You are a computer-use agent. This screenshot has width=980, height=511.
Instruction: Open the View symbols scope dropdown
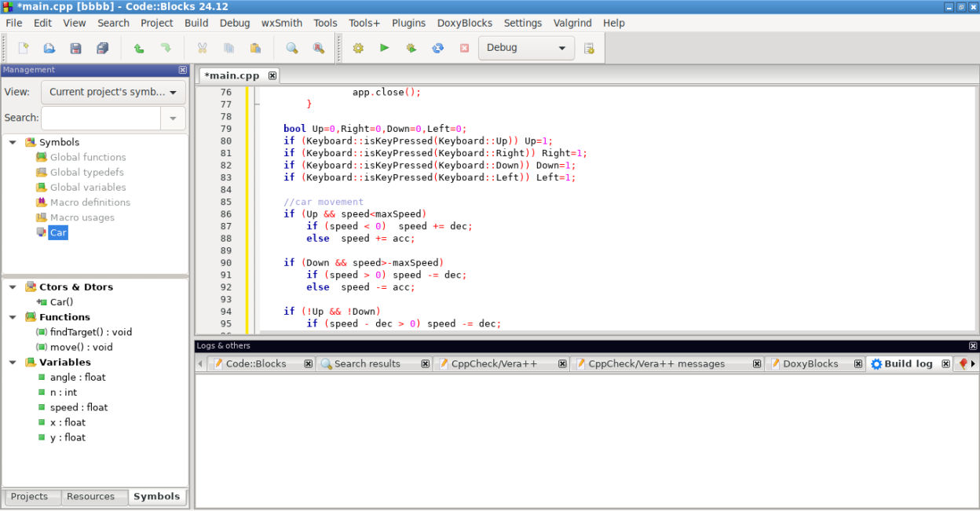point(113,92)
